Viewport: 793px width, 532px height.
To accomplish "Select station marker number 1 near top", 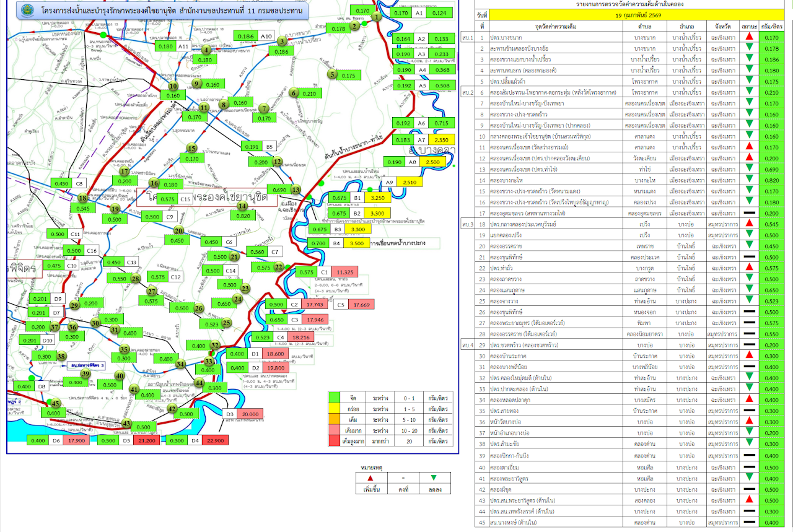I will pyautogui.click(x=377, y=17).
